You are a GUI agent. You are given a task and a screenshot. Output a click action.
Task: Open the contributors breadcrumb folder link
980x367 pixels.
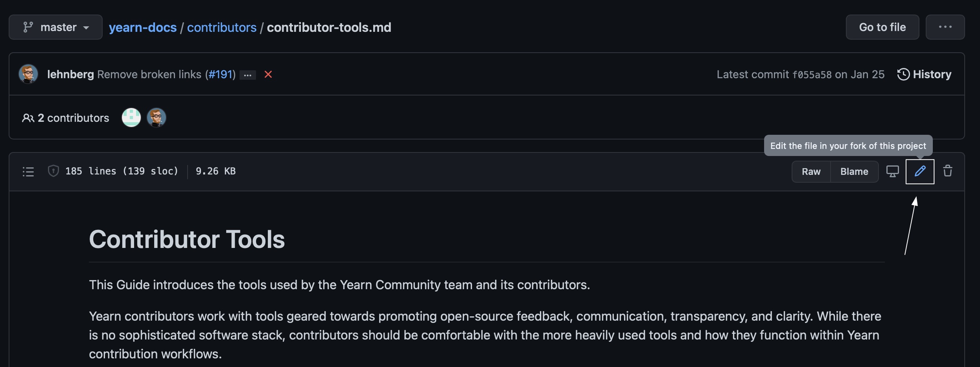(x=222, y=28)
